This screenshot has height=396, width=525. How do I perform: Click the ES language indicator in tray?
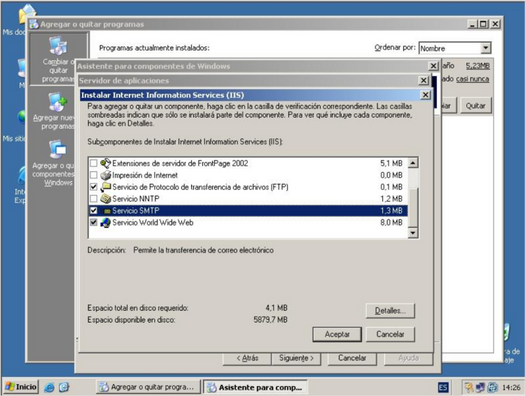pos(443,388)
